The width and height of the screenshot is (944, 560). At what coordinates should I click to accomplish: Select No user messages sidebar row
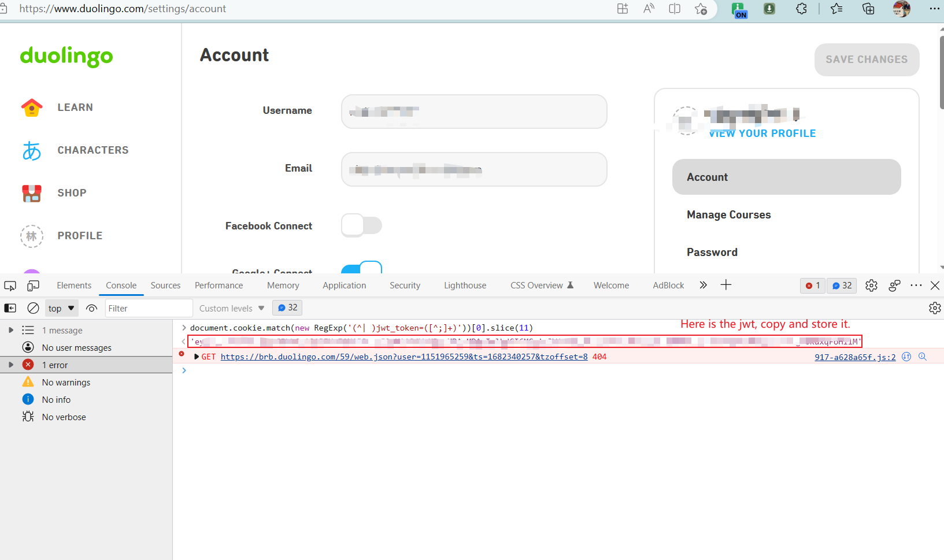tap(86, 347)
